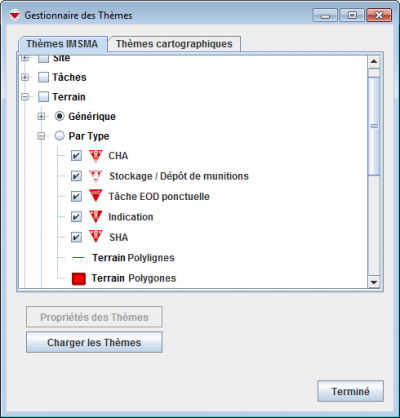Select the Par Type radio button
This screenshot has height=418, width=400.
(x=59, y=136)
